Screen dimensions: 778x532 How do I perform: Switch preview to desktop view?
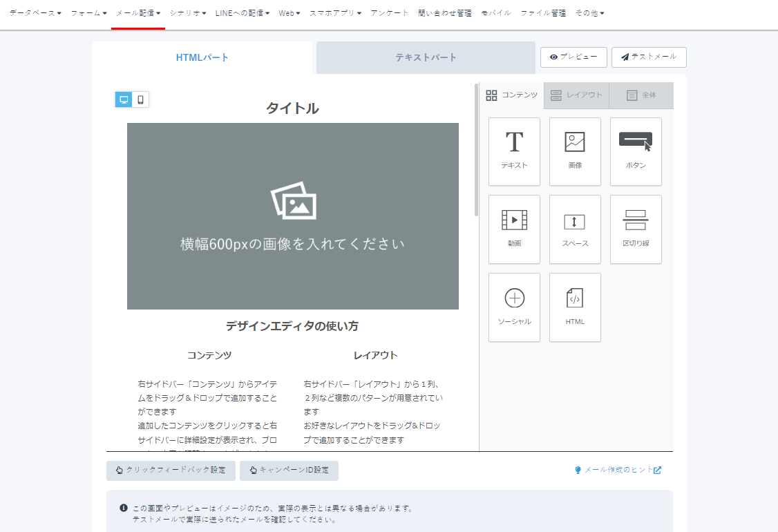pos(124,99)
